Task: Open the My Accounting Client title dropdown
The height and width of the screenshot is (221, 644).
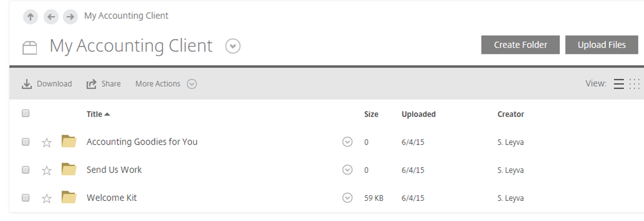Action: (233, 46)
